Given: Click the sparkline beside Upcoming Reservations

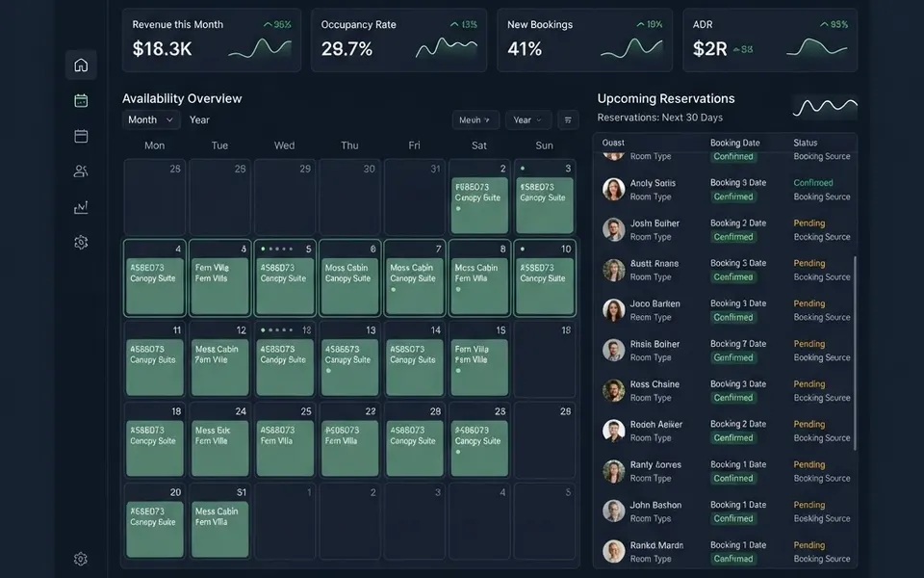Looking at the screenshot, I should (x=825, y=107).
